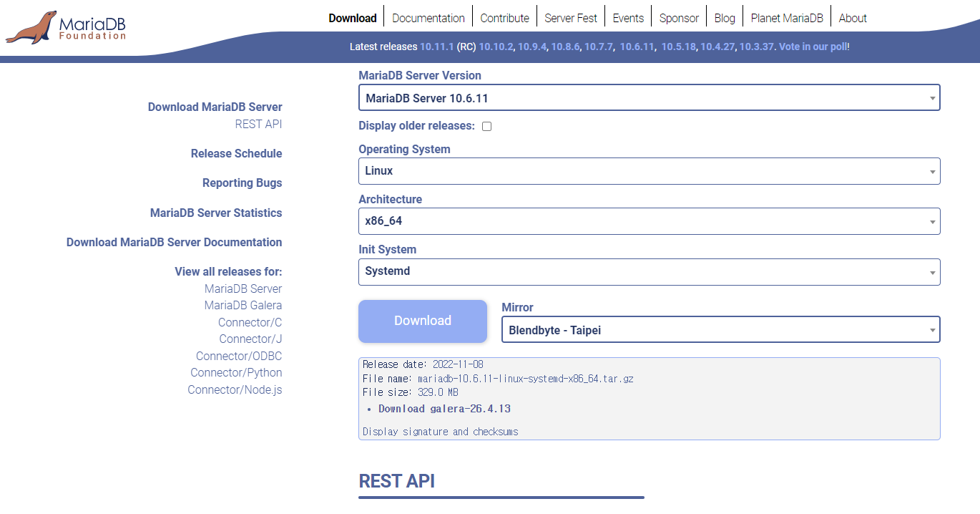Viewport: 980px width, 514px height.
Task: Open the Contribute menu item
Action: tap(505, 18)
